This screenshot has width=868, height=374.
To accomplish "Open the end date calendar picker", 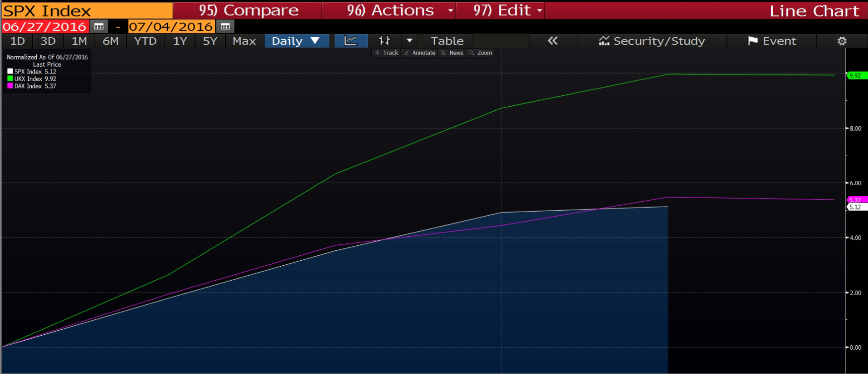I will click(x=225, y=27).
